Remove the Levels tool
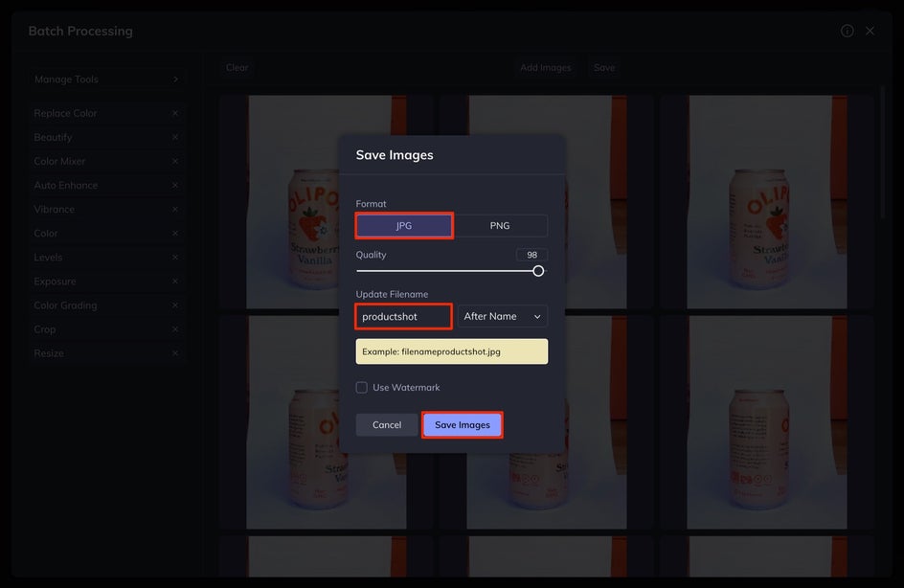This screenshot has height=588, width=904. [x=174, y=257]
